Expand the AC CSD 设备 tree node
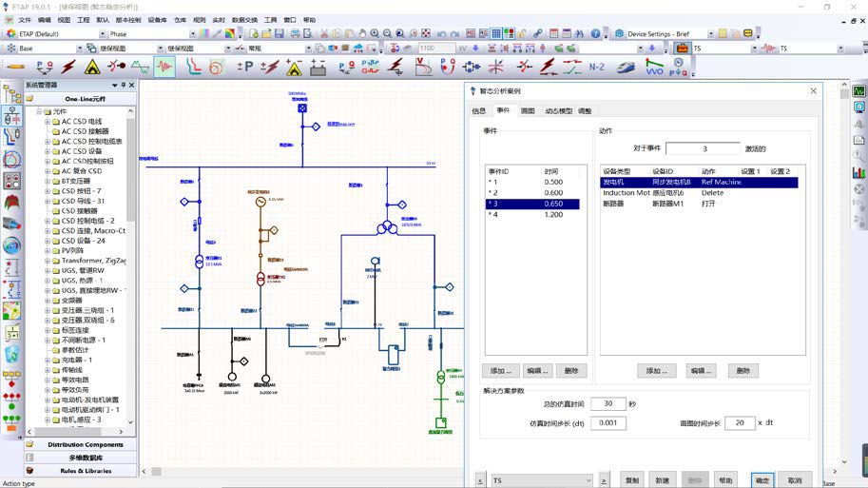The image size is (868, 488). [x=48, y=151]
